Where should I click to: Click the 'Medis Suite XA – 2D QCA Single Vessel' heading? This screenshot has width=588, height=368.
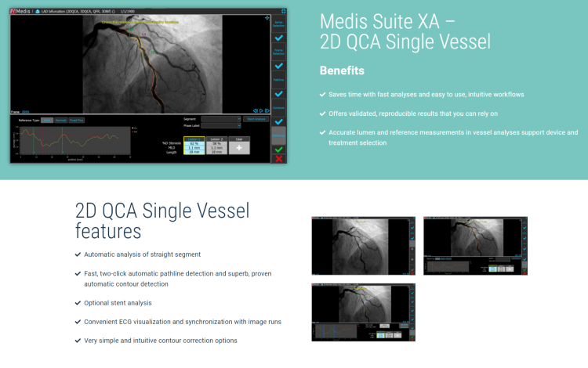tap(405, 31)
